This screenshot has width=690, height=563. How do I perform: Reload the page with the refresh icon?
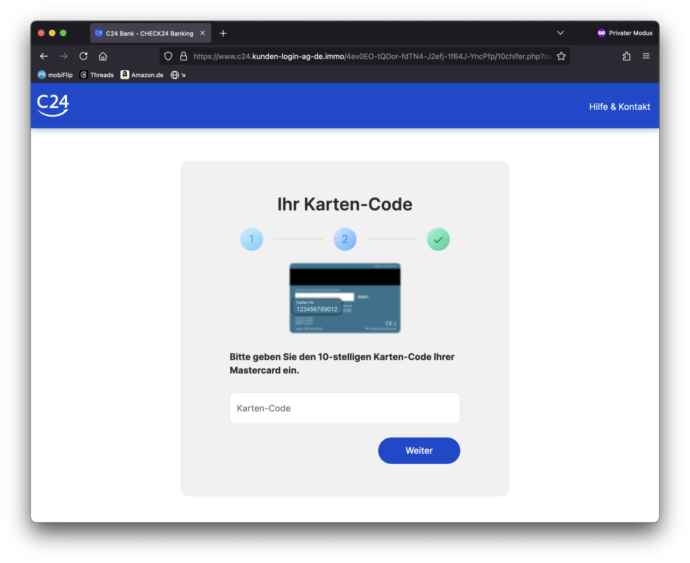(83, 56)
